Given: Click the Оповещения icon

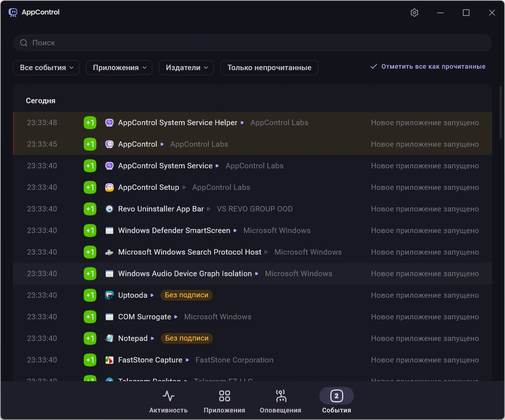Looking at the screenshot, I should 280,396.
